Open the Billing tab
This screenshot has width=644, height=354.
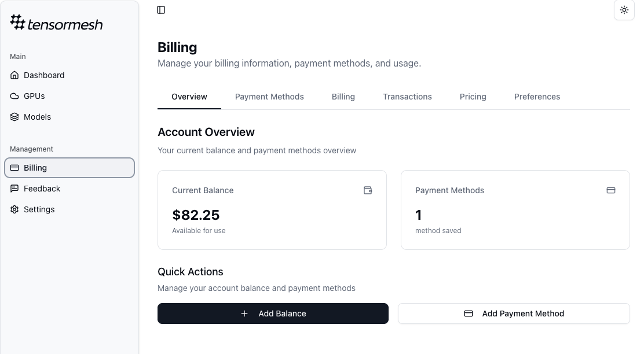pos(343,97)
